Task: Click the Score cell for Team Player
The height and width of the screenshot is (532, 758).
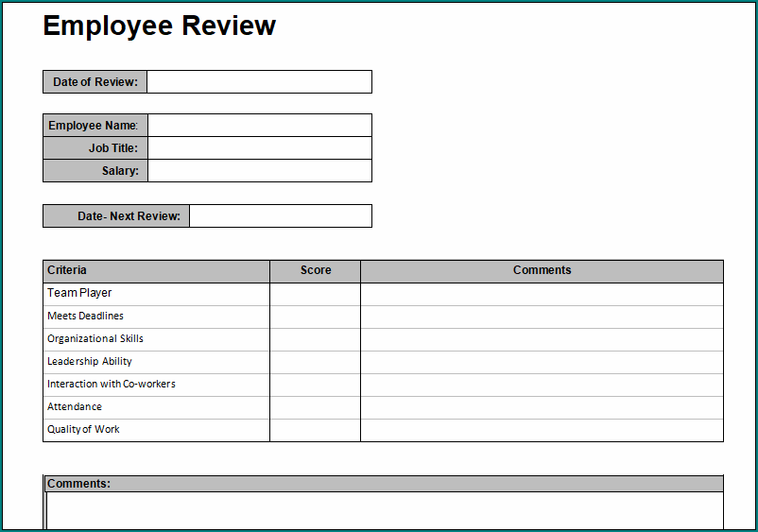Action: coord(315,294)
